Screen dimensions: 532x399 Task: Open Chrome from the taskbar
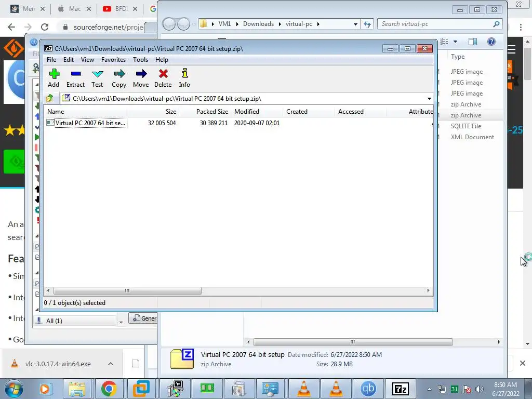point(109,389)
